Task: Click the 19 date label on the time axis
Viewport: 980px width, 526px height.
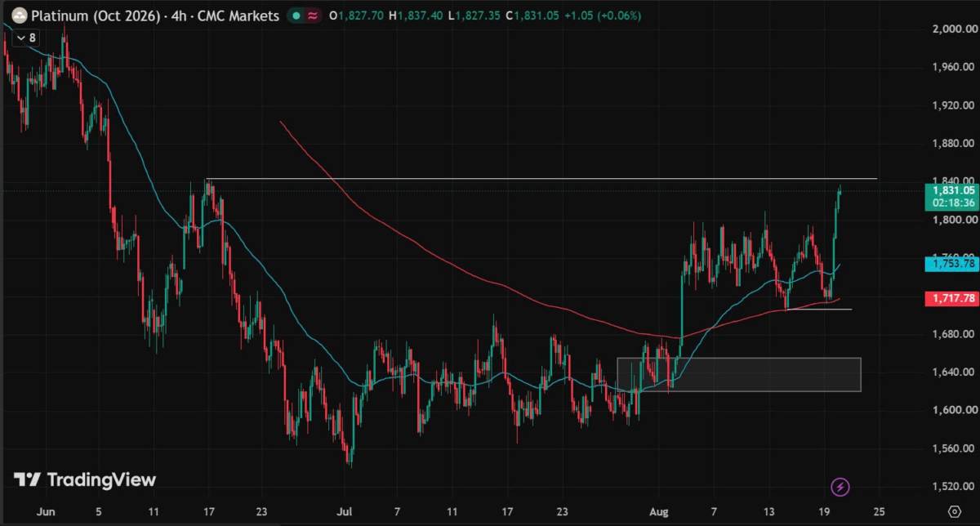Action: click(x=824, y=511)
